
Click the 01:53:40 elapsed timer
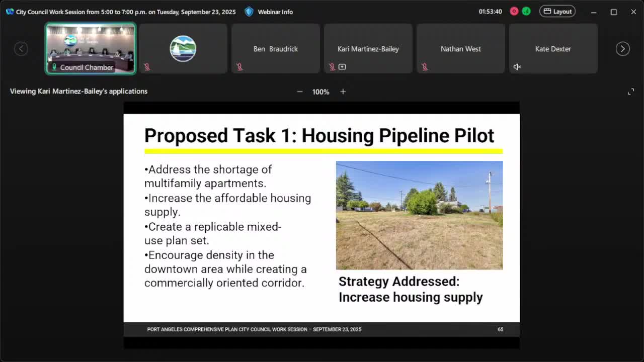click(x=491, y=12)
